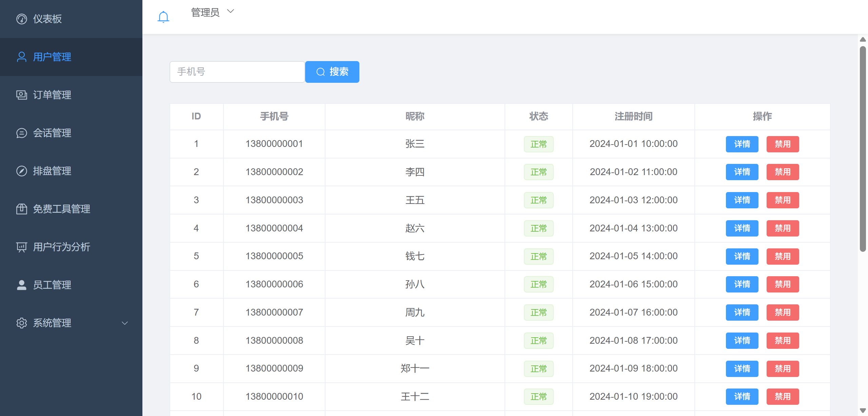Click the notification bell icon
Image resolution: width=868 pixels, height=416 pixels.
(163, 16)
